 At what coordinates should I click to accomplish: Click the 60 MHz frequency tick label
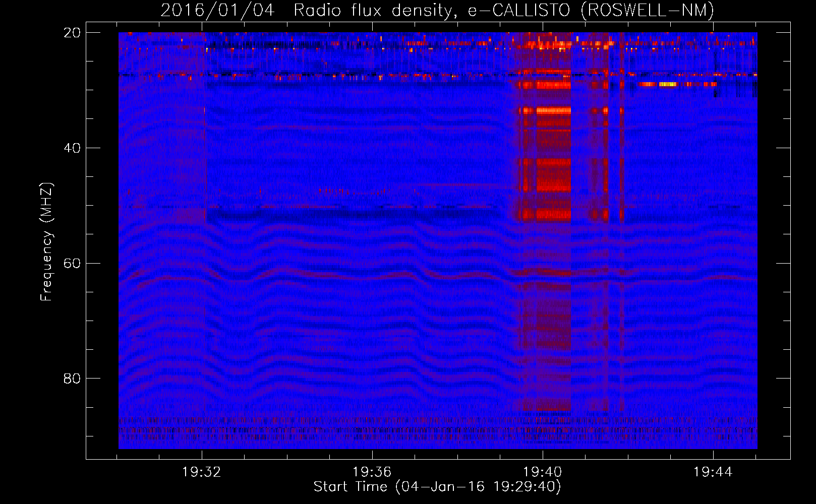click(72, 264)
